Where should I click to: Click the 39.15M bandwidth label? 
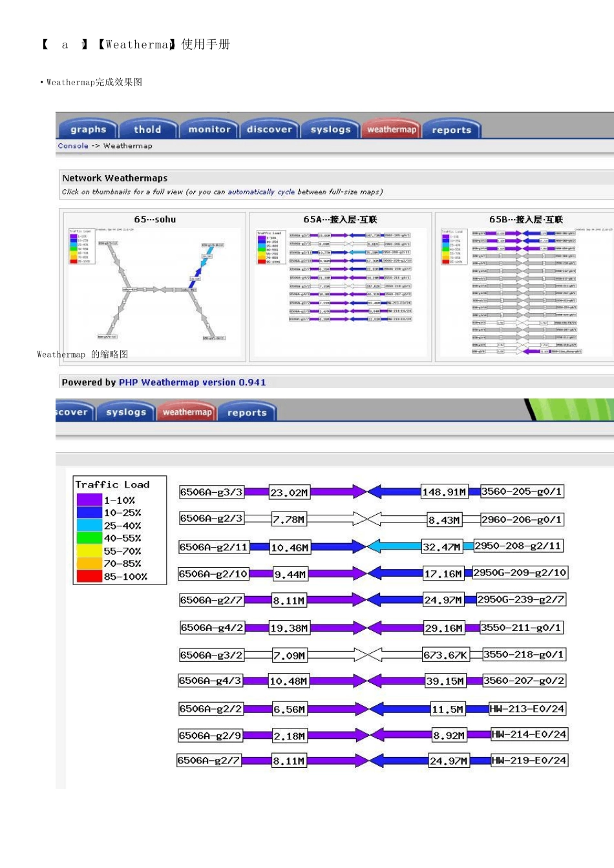(x=445, y=681)
